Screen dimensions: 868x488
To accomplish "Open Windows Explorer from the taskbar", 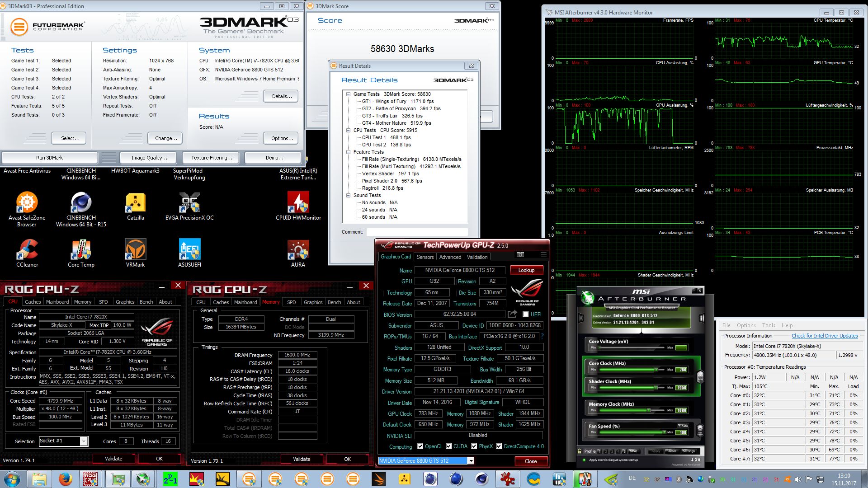I will 39,479.
